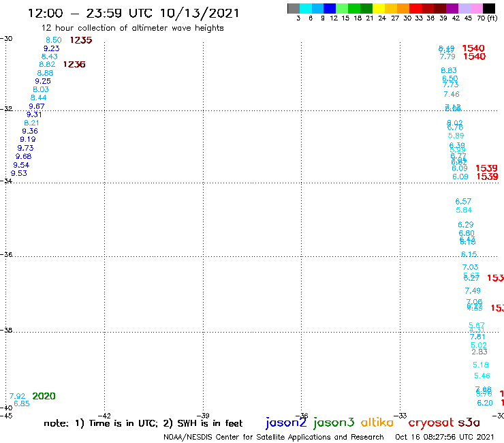The height and width of the screenshot is (443, 504).
Task: Click the 7.49 wave height value
Action: [473, 291]
